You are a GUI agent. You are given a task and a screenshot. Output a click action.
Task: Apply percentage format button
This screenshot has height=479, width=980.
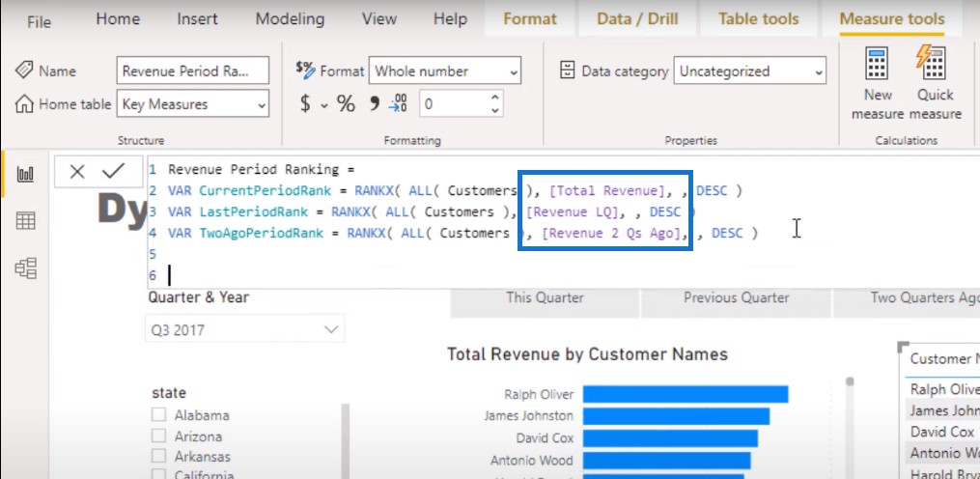346,103
